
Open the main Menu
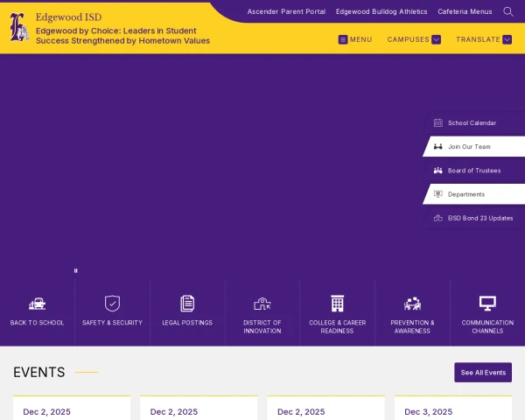(x=354, y=39)
